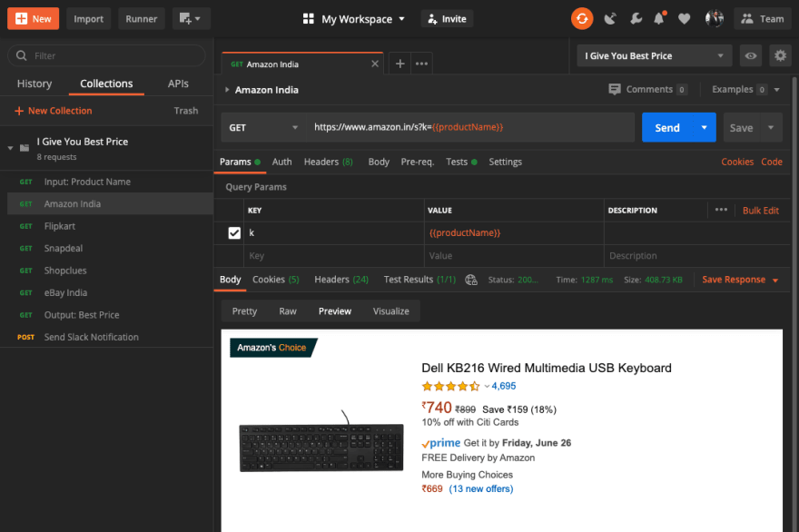Open the environment quick look eye icon

click(x=751, y=55)
